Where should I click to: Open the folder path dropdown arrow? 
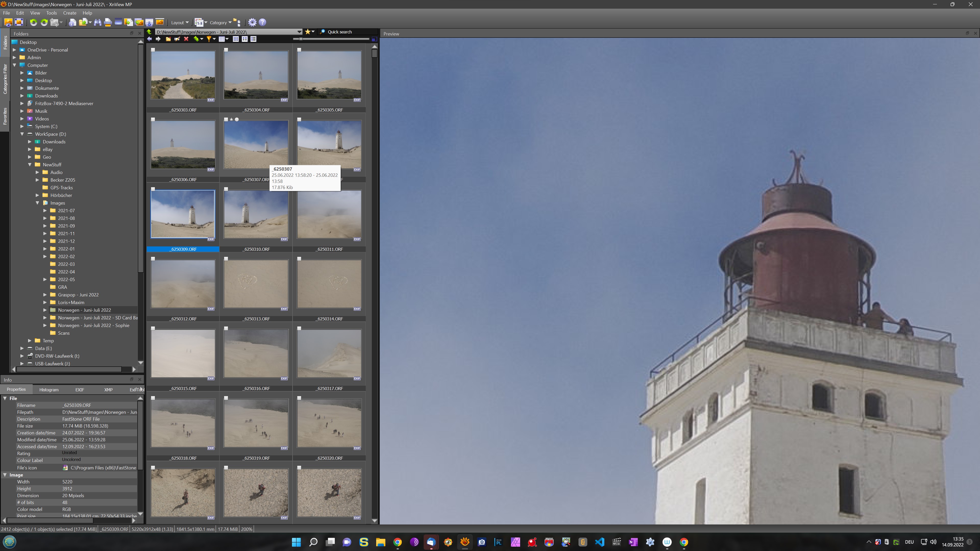click(299, 32)
